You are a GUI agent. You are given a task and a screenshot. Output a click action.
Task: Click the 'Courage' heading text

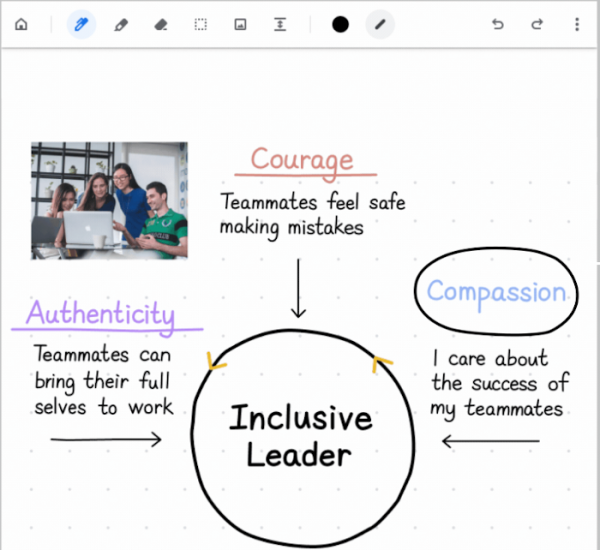point(301,159)
